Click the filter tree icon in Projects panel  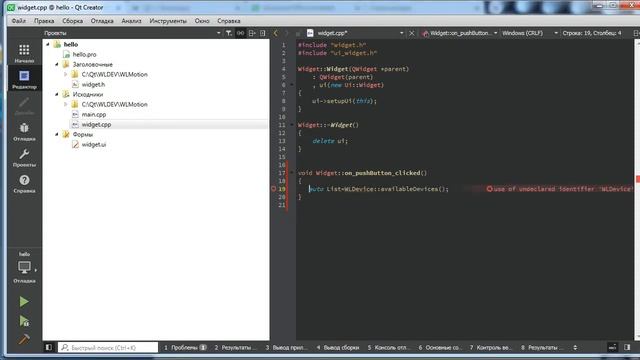coord(229,33)
